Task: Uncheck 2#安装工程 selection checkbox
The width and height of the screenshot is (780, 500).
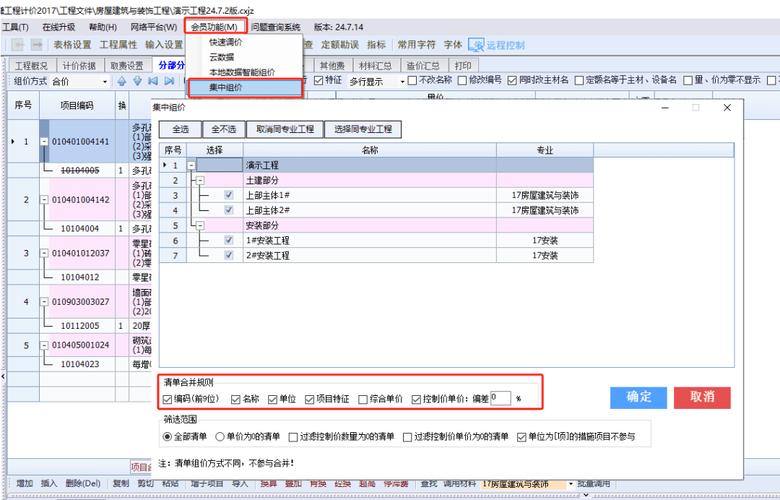Action: tap(228, 255)
